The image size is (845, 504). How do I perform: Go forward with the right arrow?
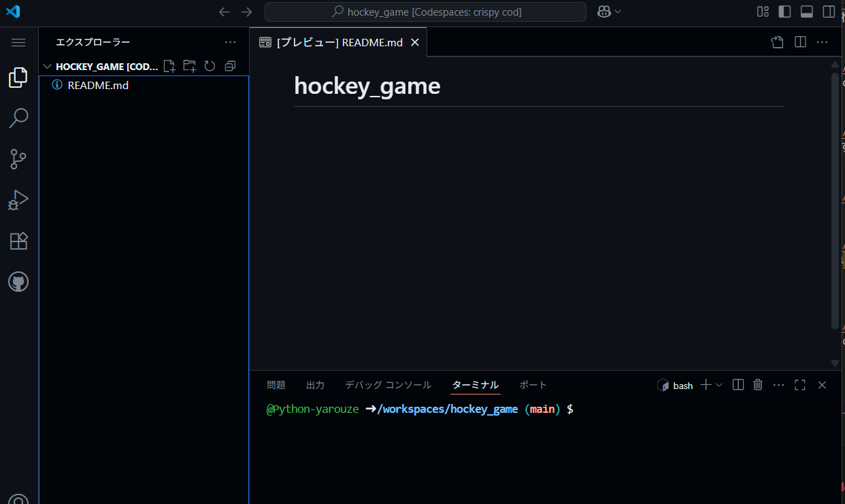pyautogui.click(x=246, y=12)
